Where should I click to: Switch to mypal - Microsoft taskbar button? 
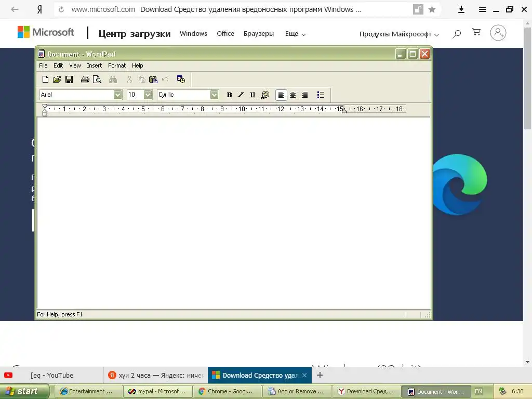(x=158, y=391)
